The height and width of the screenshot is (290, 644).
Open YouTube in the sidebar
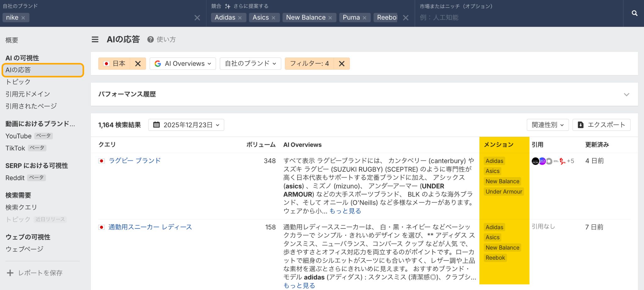(x=19, y=136)
